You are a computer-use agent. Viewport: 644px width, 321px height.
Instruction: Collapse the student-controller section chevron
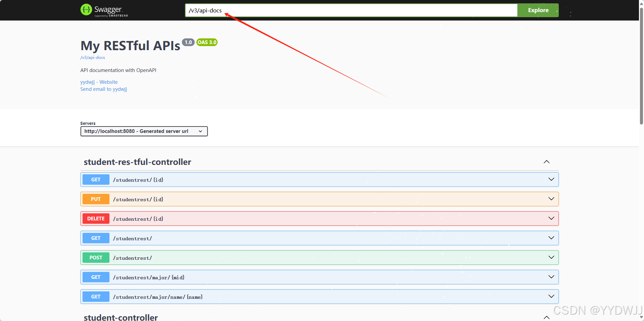[547, 317]
